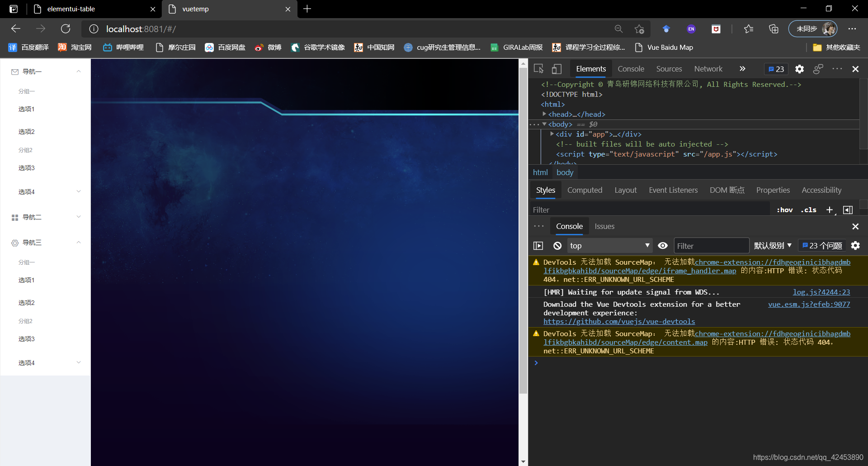
Task: Collapse the 导航一 navigation menu
Action: [46, 71]
